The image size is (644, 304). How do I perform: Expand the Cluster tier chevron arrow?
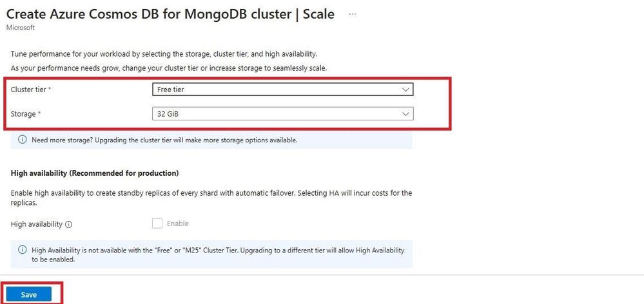click(x=405, y=90)
